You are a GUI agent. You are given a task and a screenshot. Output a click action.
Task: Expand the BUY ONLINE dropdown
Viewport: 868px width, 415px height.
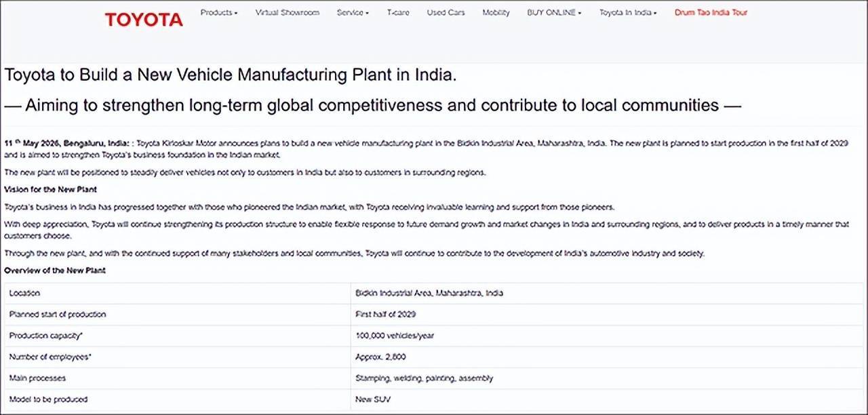pos(554,12)
